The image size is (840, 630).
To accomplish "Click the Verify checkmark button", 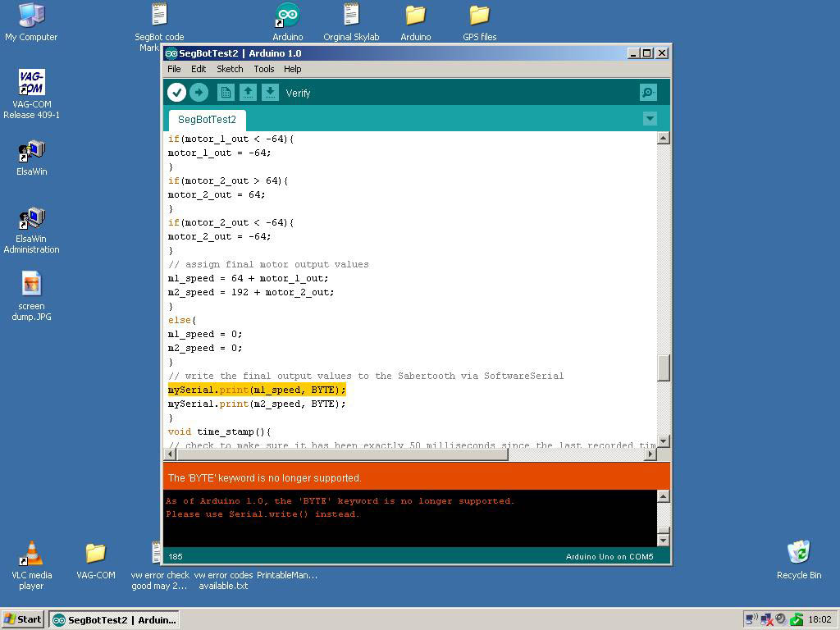I will pos(177,93).
